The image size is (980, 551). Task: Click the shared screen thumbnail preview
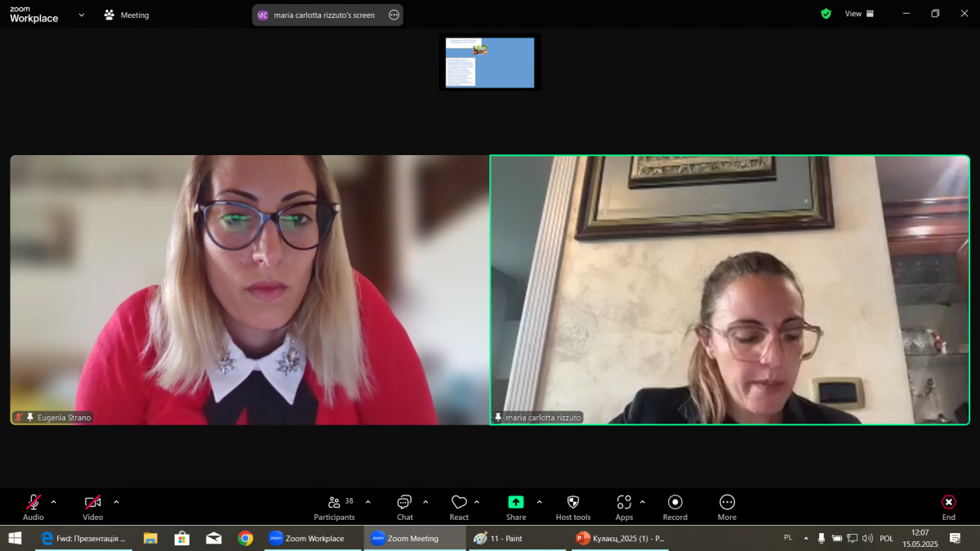(x=490, y=62)
